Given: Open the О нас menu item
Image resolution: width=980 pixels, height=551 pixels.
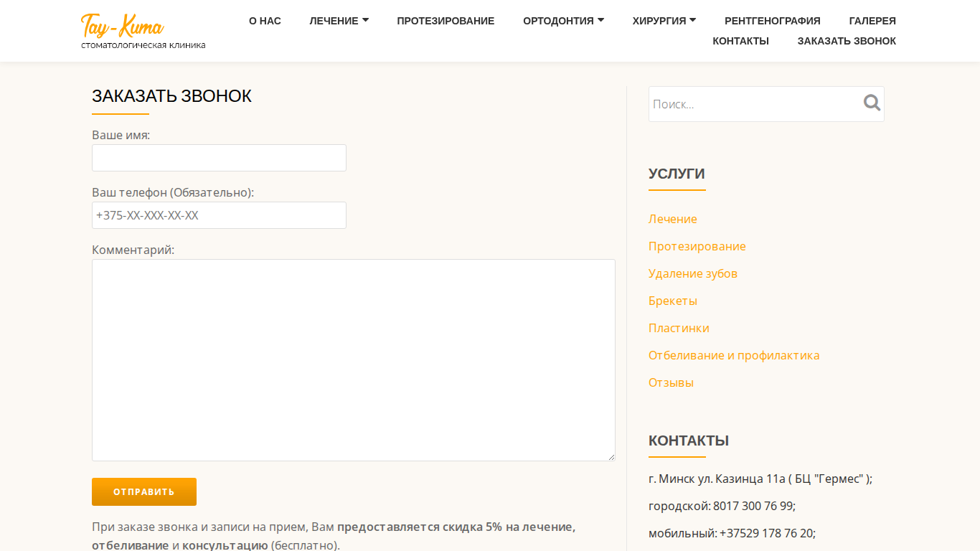Looking at the screenshot, I should click(265, 21).
